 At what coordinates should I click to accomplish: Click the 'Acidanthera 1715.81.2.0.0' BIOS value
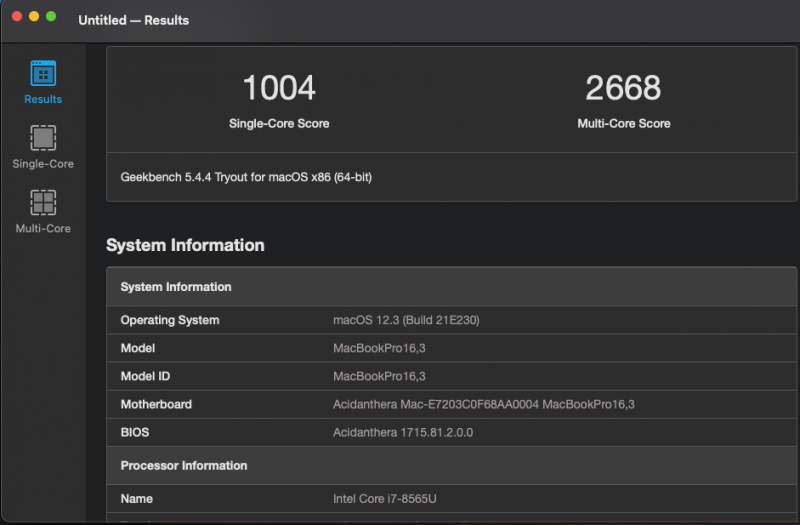click(x=403, y=433)
